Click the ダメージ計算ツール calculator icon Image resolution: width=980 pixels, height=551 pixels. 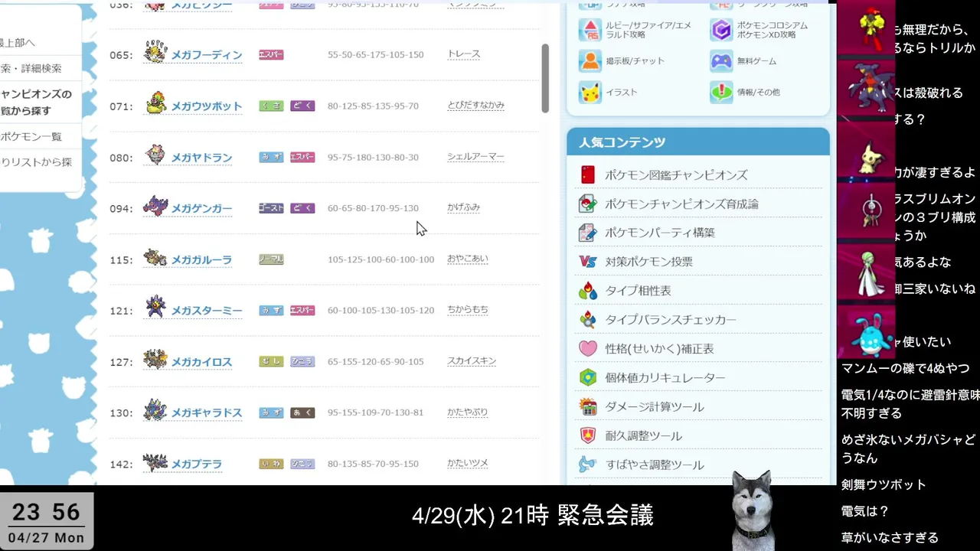pyautogui.click(x=587, y=406)
